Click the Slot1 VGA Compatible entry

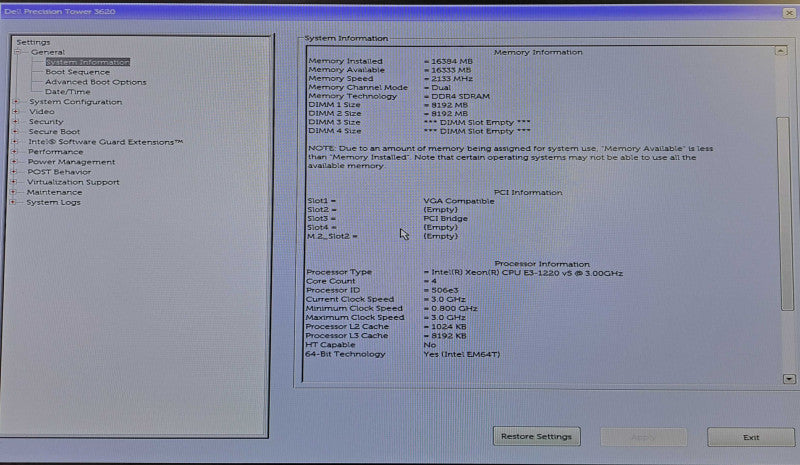pyautogui.click(x=459, y=201)
